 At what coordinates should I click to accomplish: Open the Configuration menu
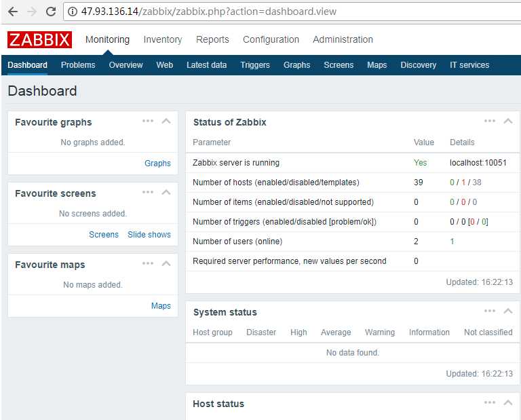click(x=271, y=39)
